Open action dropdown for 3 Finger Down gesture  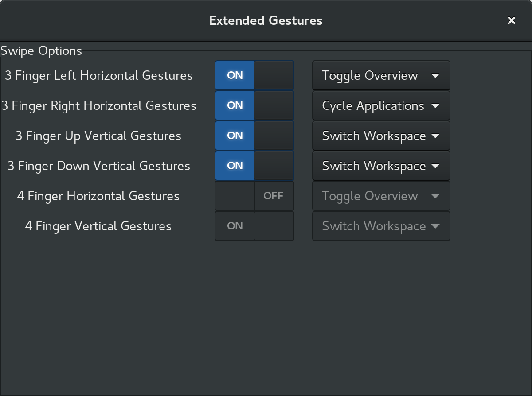click(x=381, y=166)
